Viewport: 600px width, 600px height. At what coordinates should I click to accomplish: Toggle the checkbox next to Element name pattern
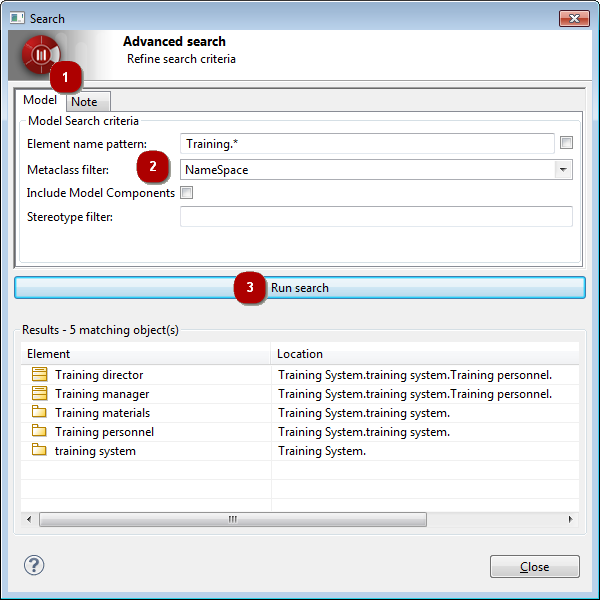point(567,143)
